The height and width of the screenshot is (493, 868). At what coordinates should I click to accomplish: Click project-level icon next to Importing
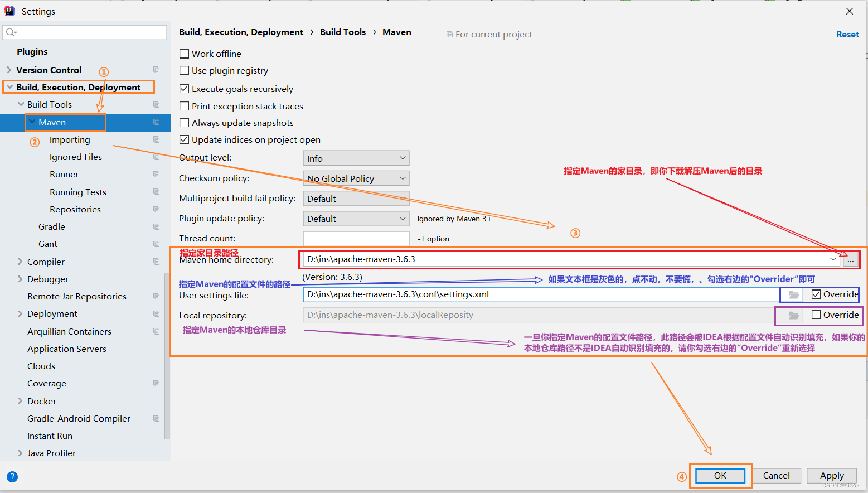[156, 139]
